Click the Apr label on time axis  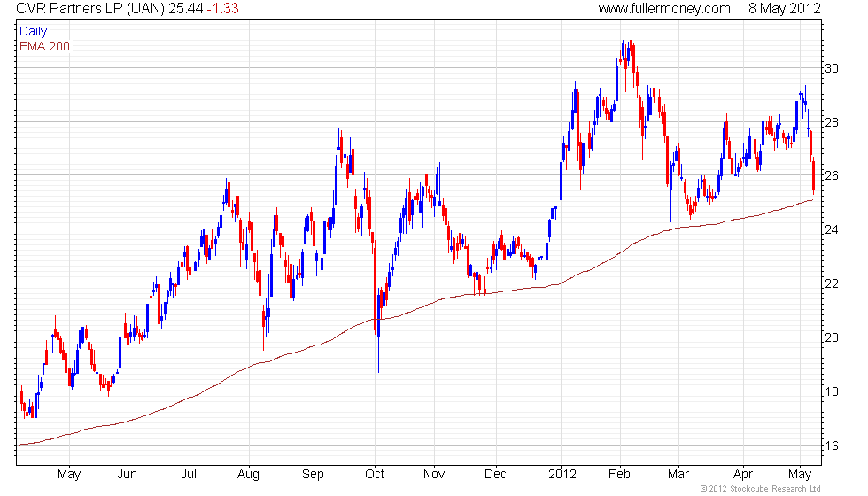pyautogui.click(x=743, y=475)
